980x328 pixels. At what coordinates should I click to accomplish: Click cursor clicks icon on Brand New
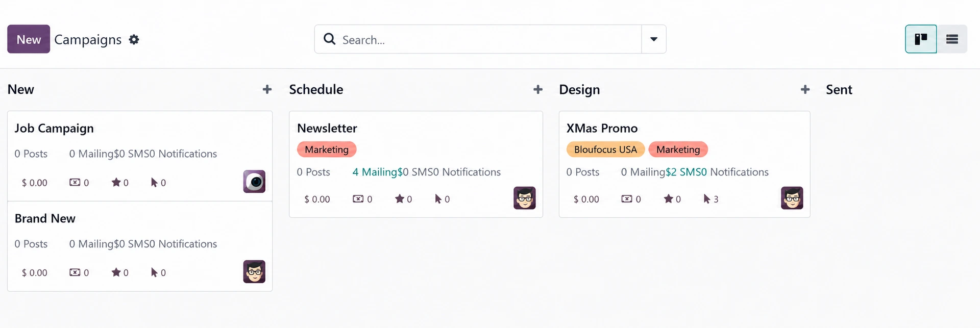154,272
